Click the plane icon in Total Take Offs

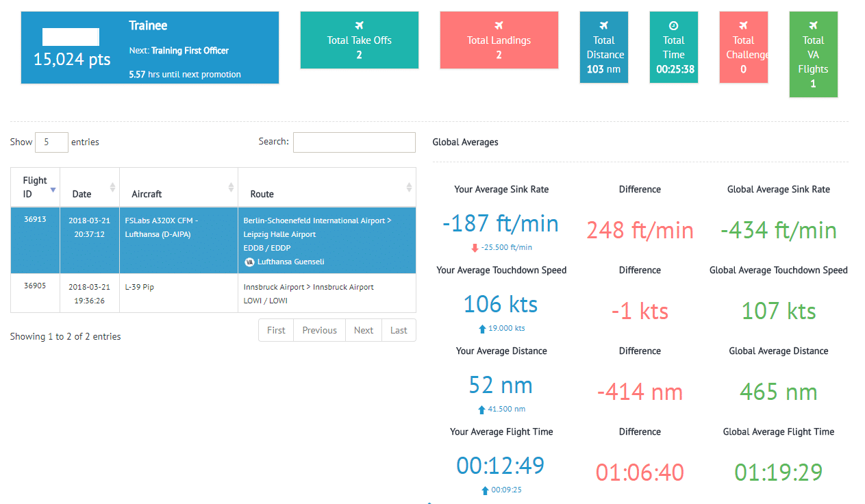click(x=359, y=25)
